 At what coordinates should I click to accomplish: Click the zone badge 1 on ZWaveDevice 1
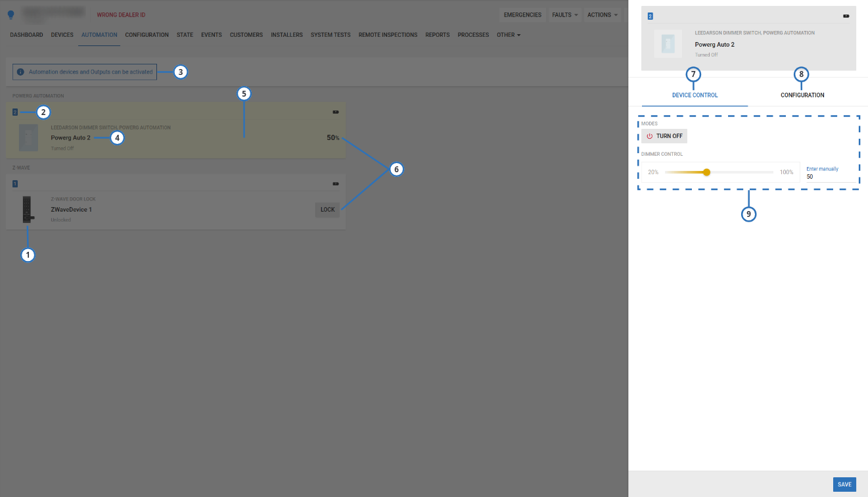(14, 183)
